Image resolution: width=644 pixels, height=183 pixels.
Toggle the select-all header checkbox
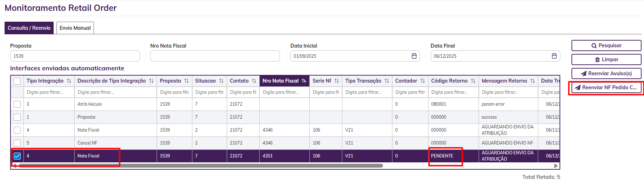(x=17, y=81)
